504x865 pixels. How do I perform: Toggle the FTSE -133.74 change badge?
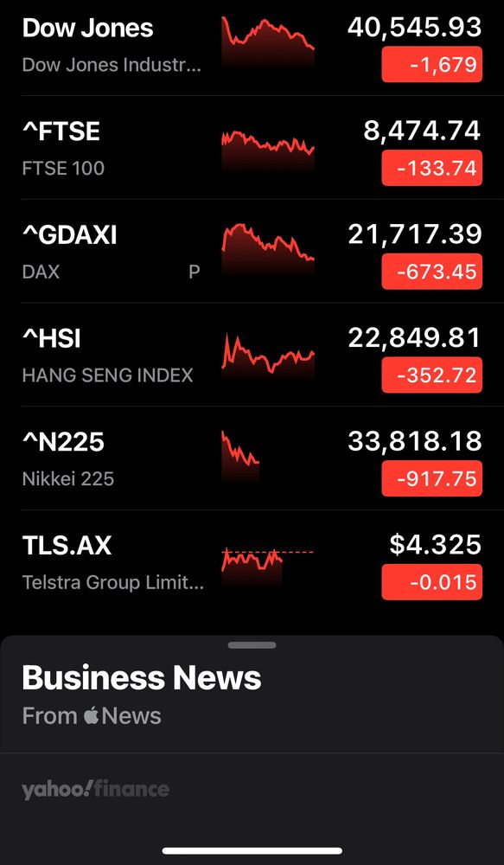pyautogui.click(x=431, y=168)
